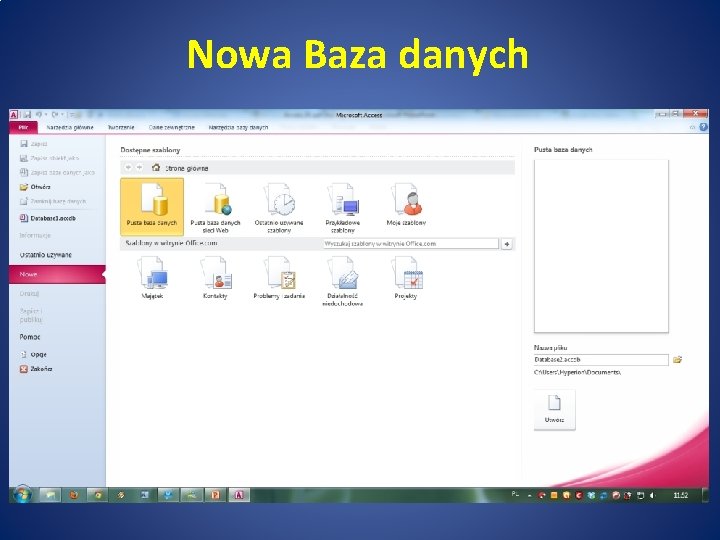Click the Strona główna breadcrumb text
The width and height of the screenshot is (720, 540).
pos(186,168)
